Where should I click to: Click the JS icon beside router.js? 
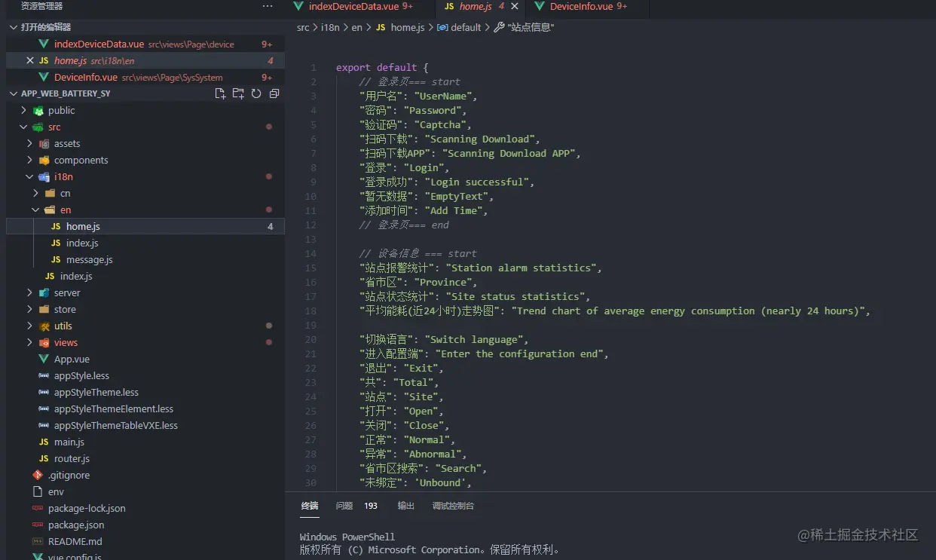coord(44,458)
